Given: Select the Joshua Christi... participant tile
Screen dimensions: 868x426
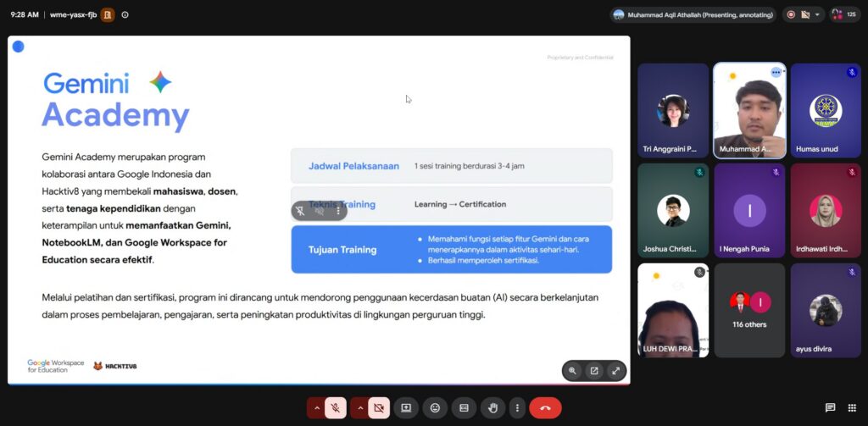Looking at the screenshot, I should pos(673,210).
